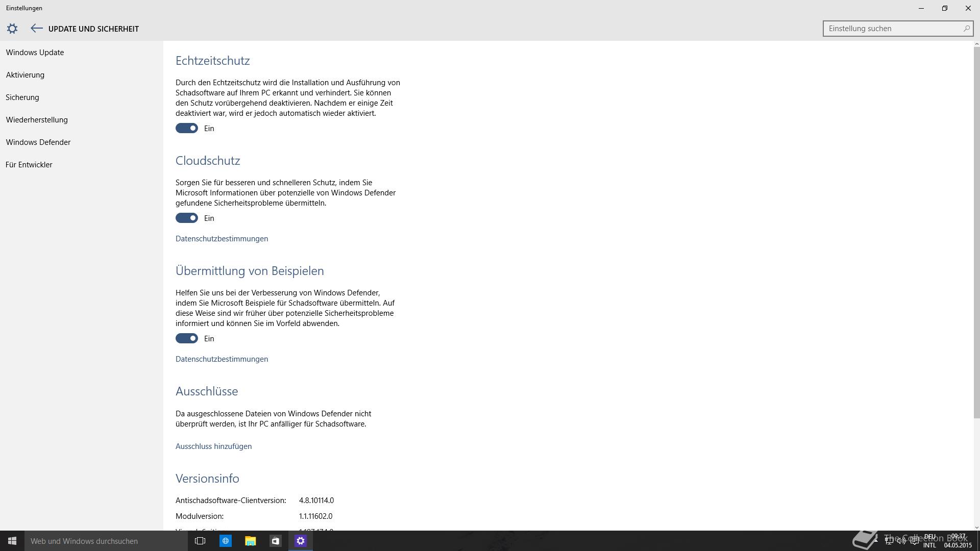Click the Versionsinfo heading
The image size is (980, 551).
pos(207,478)
